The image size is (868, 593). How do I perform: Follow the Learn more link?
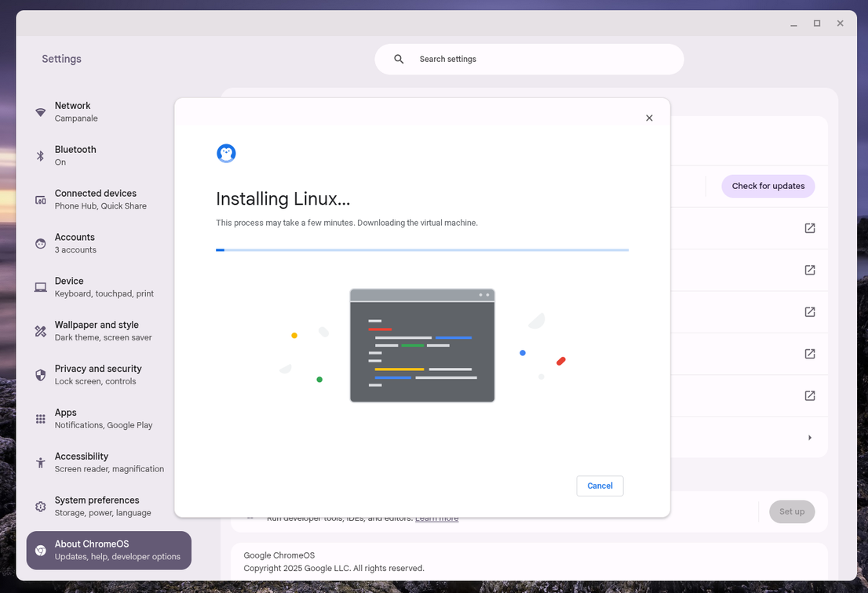[x=436, y=519]
